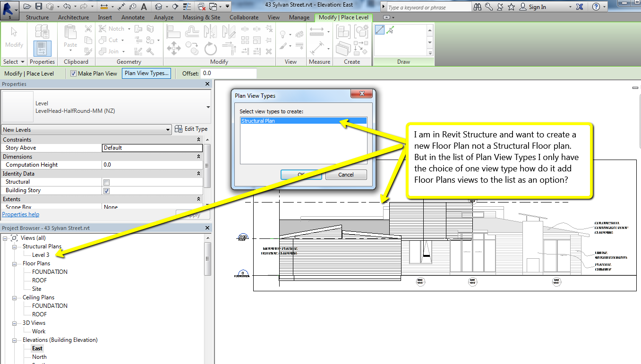641x364 pixels.
Task: Click the Switch Windows icon
Action: (x=213, y=7)
